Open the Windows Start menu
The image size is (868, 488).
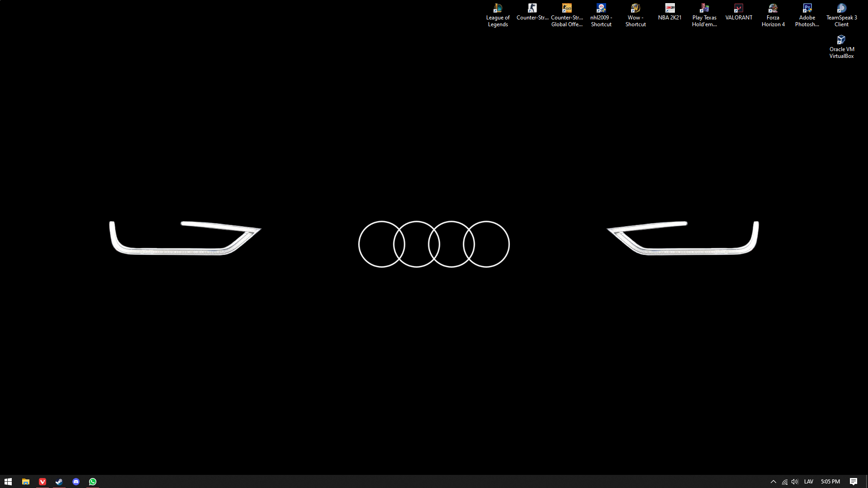pyautogui.click(x=8, y=482)
